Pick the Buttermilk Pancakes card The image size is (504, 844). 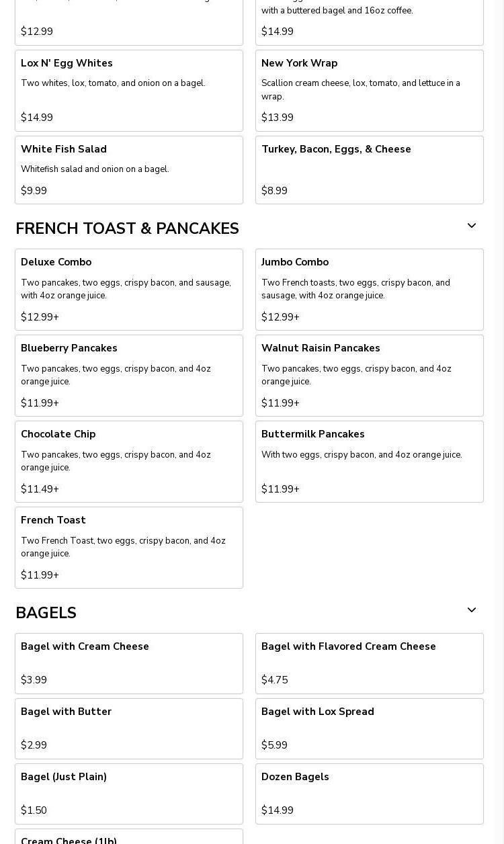point(370,462)
